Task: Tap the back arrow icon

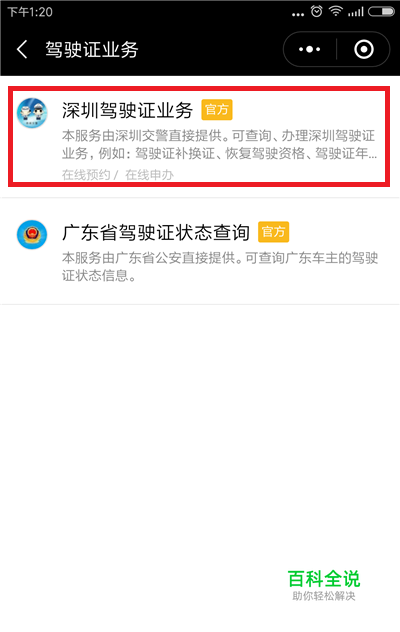Action: [x=22, y=50]
